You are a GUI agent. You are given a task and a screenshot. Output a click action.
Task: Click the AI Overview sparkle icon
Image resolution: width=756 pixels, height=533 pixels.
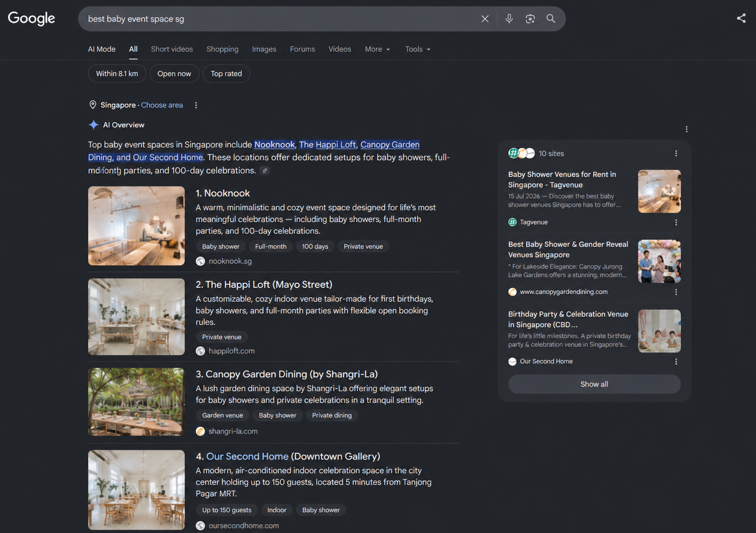point(94,125)
